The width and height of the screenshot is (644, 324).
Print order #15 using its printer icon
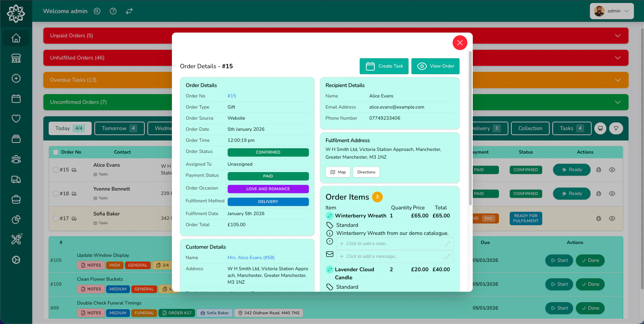click(x=598, y=170)
